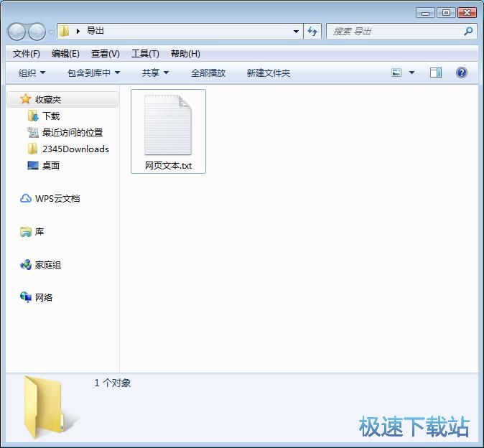The height and width of the screenshot is (448, 484).
Task: Refresh the folder with the refresh button
Action: [312, 31]
